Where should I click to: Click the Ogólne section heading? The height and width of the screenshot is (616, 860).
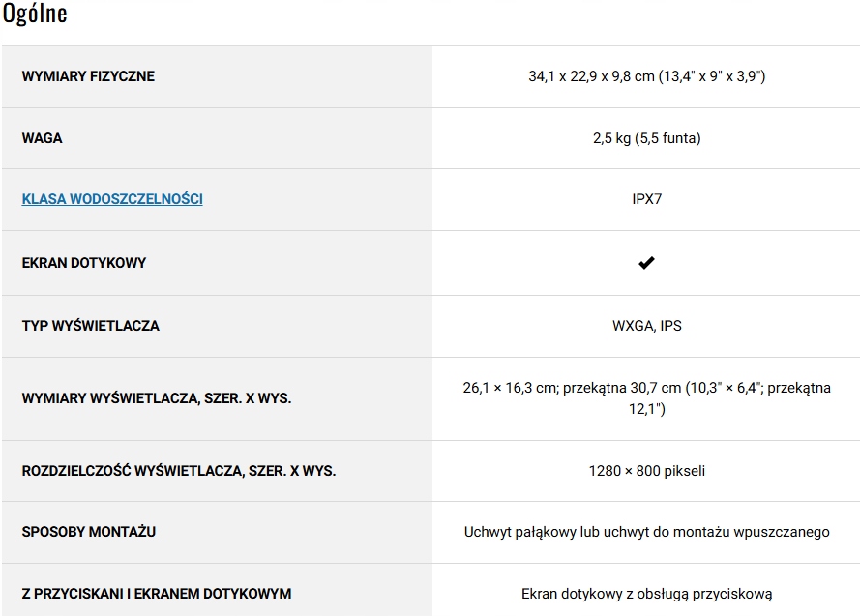pos(35,15)
